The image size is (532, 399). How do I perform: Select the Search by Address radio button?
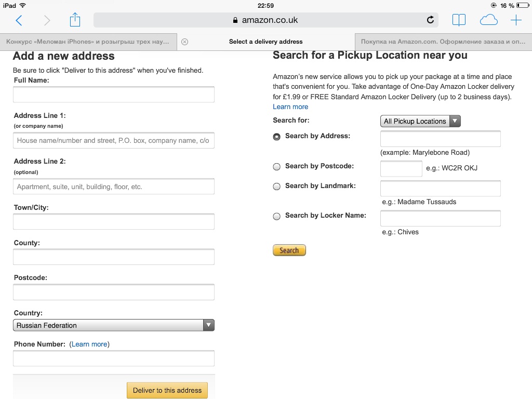[x=277, y=137]
